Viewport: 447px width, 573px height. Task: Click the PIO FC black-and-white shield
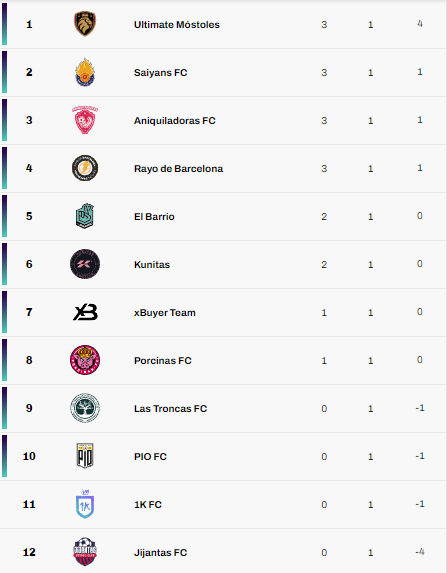pos(85,456)
